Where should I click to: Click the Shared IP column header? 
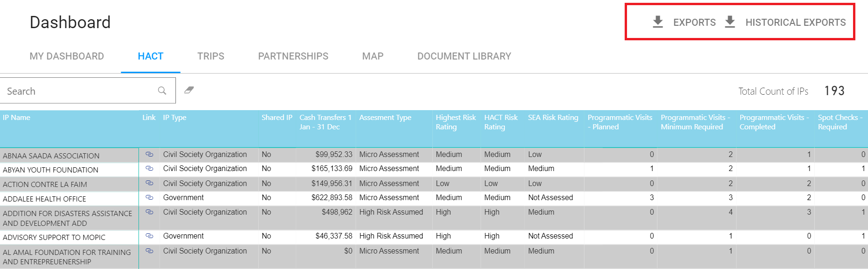(x=277, y=118)
